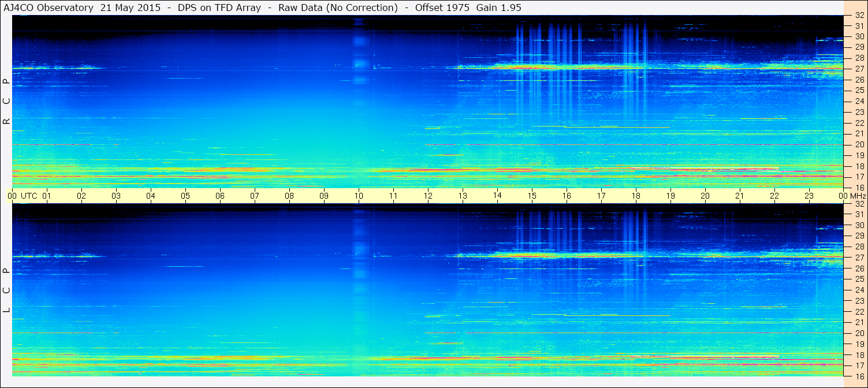This screenshot has height=388, width=868.
Task: Select the 08 hour mark on time axis
Action: (289, 196)
